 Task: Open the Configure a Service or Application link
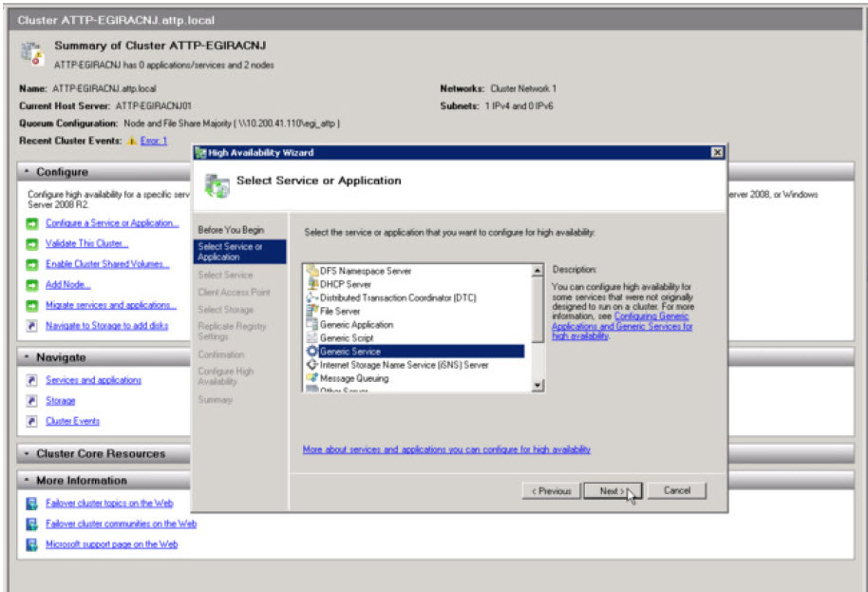112,223
